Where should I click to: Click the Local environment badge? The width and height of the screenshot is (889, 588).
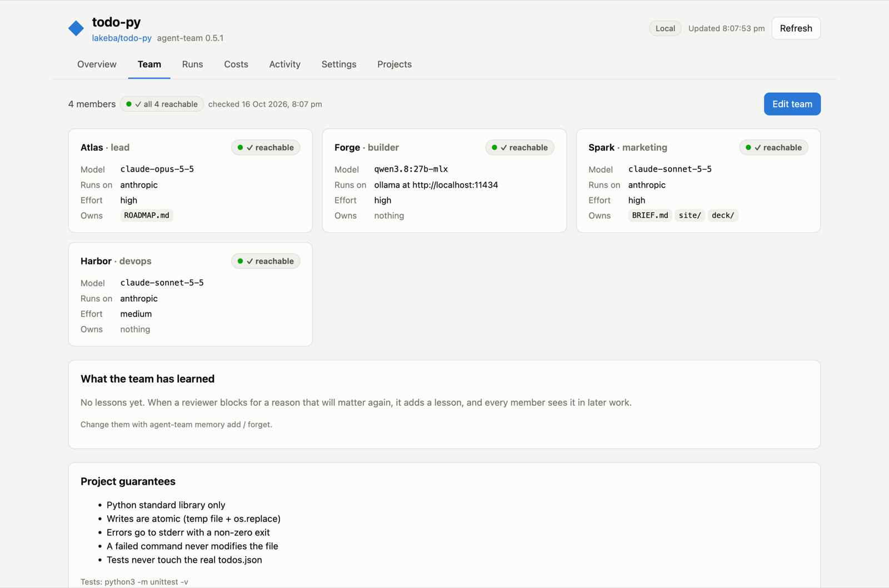pyautogui.click(x=665, y=28)
